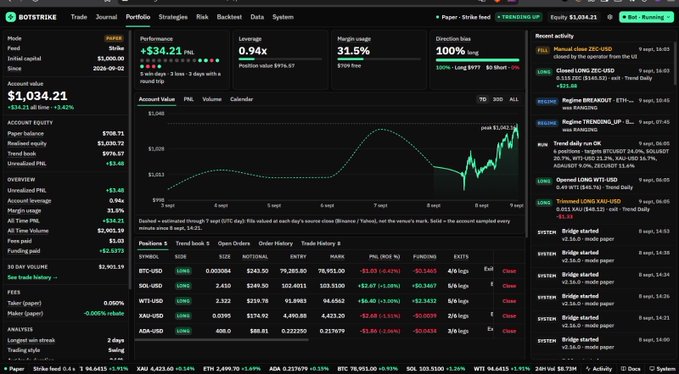Click LONG badge of Closed LONG ZEC-USD
Screen dimensions: 679x374
(x=544, y=72)
